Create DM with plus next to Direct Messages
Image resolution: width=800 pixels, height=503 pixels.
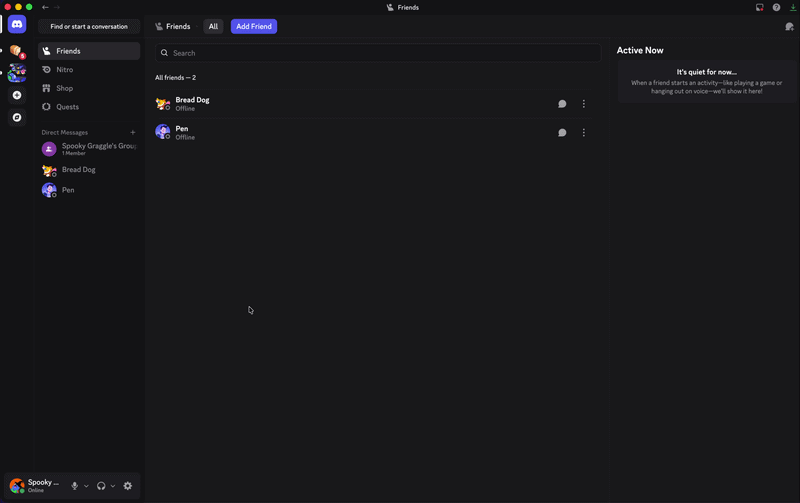(x=133, y=132)
